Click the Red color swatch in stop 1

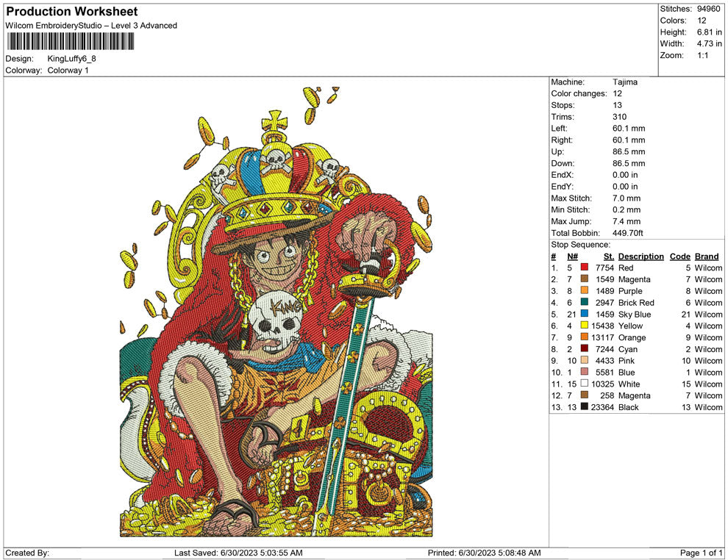pos(585,268)
